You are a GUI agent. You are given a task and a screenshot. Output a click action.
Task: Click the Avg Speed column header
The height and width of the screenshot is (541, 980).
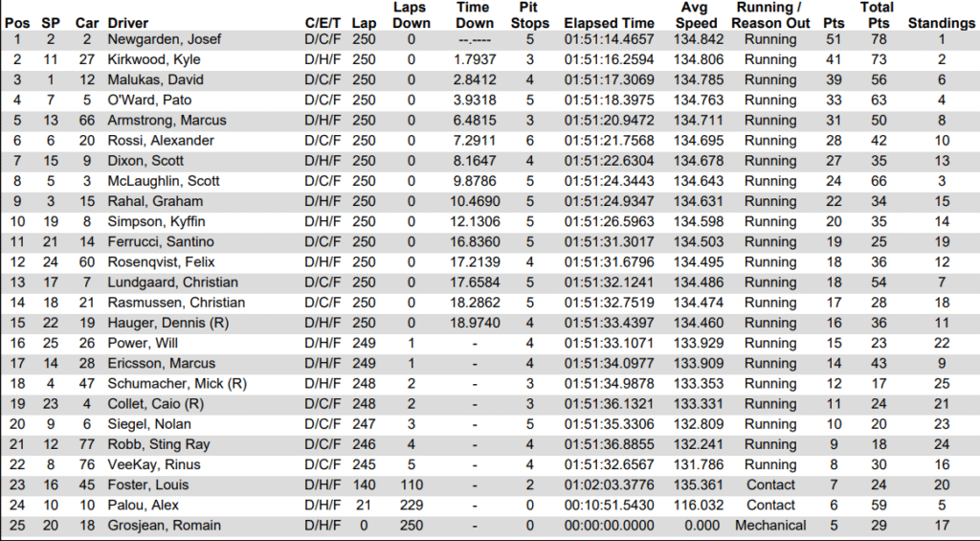point(695,15)
